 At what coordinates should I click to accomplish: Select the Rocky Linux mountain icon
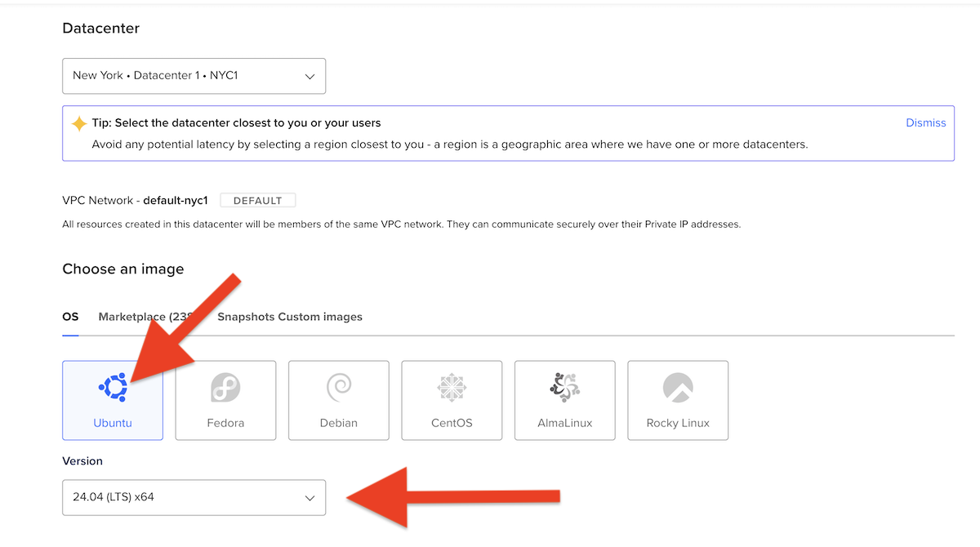coord(678,388)
